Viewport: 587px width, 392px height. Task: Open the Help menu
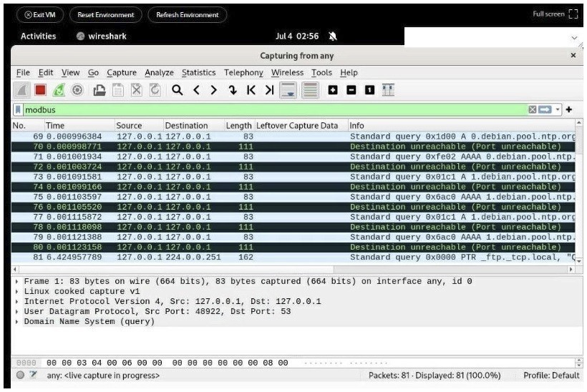click(349, 72)
